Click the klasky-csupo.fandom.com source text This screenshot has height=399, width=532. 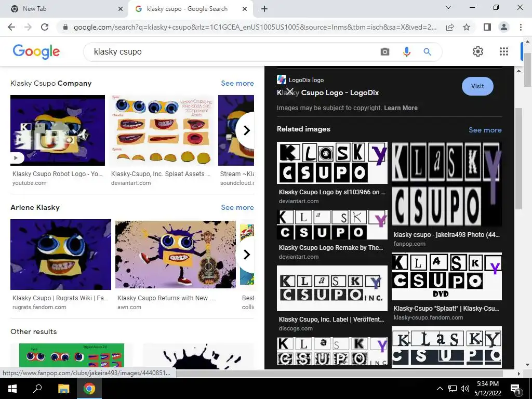click(x=428, y=317)
